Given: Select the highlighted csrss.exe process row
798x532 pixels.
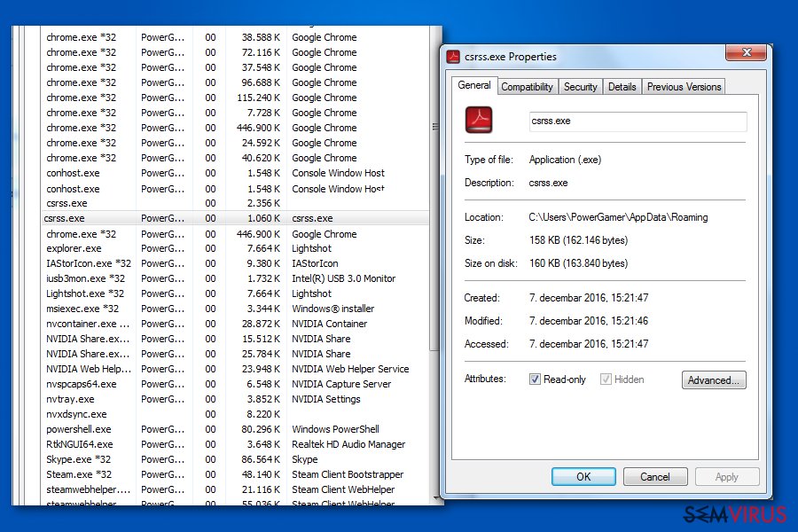Looking at the screenshot, I should pos(222,218).
